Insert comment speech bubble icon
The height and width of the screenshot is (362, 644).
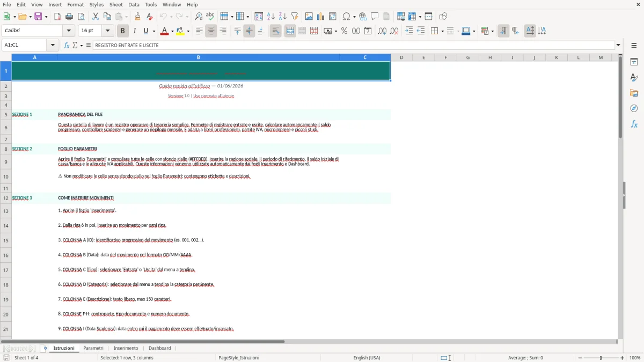tap(375, 17)
